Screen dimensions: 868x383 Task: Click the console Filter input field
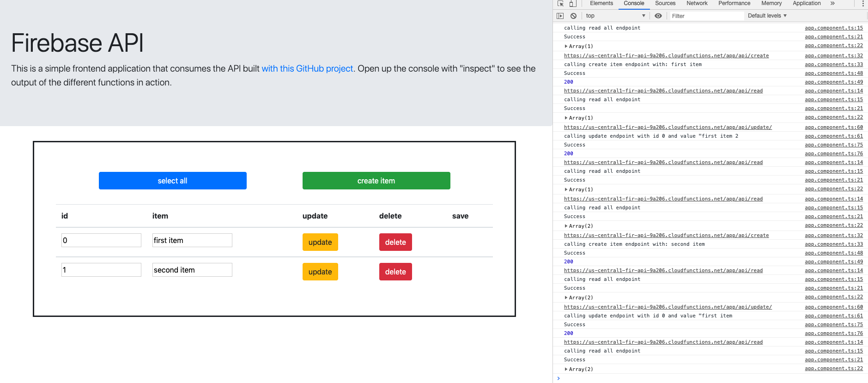coord(707,16)
